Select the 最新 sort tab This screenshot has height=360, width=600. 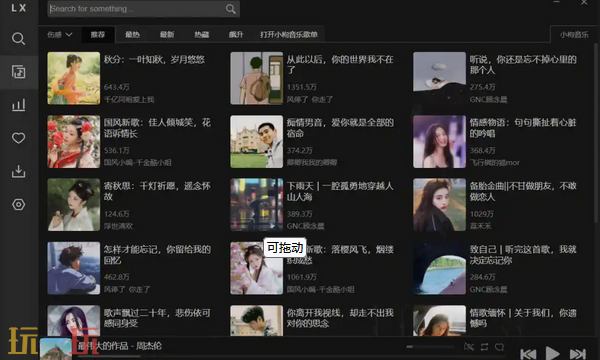[x=167, y=34]
